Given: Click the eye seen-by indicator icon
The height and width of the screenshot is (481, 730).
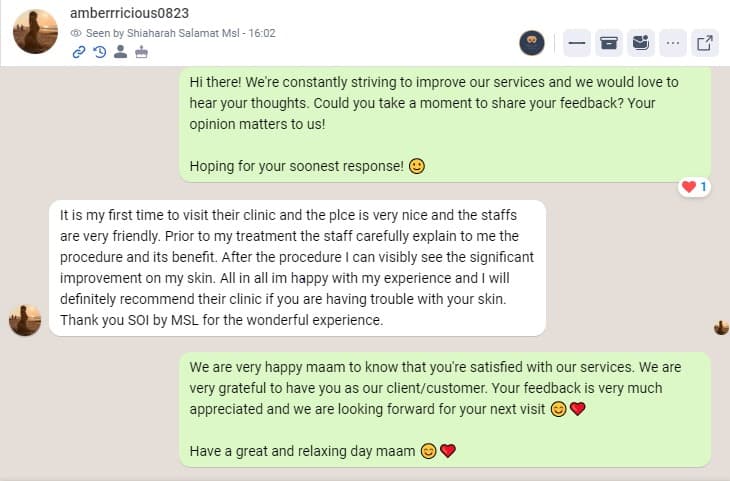Looking at the screenshot, I should point(75,33).
